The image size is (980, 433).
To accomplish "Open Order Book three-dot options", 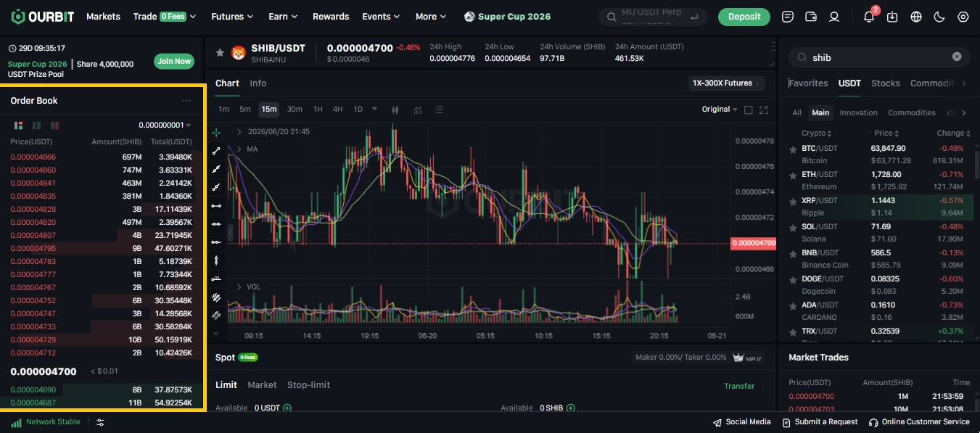I will [186, 101].
